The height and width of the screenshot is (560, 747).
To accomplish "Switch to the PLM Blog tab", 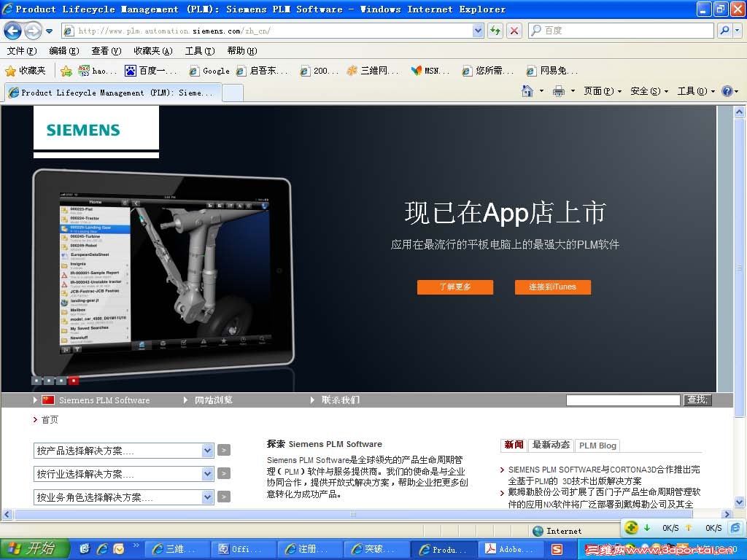I will (597, 446).
